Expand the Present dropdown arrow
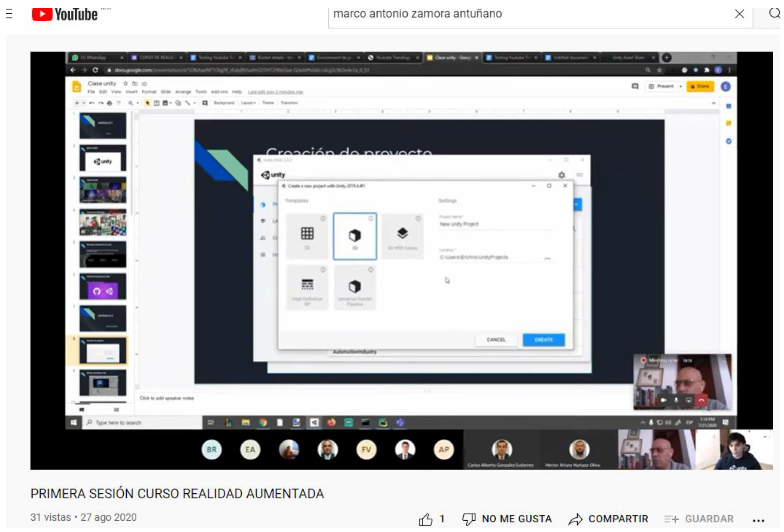 [x=681, y=87]
